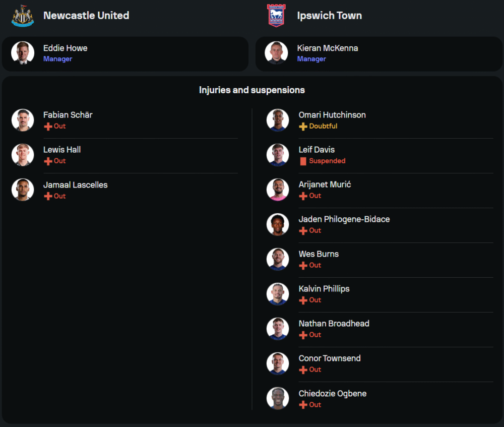Click the red injury cross under Chiedozie Ogbene
This screenshot has height=427, width=504.
[303, 405]
